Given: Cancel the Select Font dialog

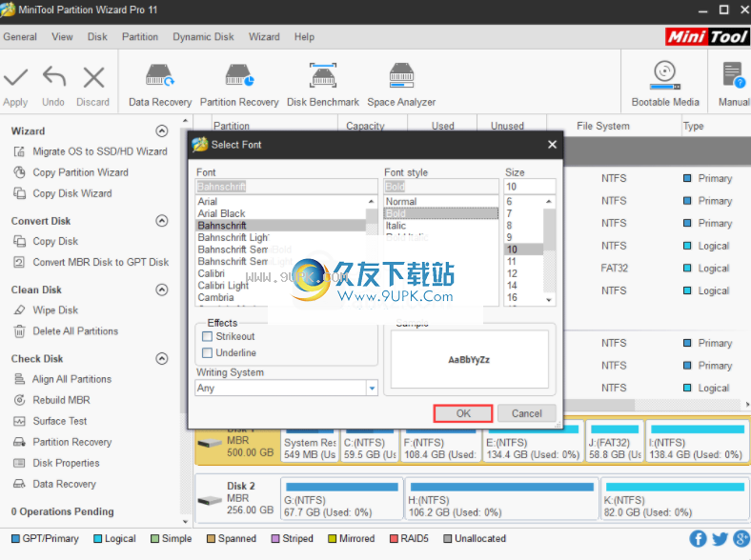Looking at the screenshot, I should (x=526, y=413).
